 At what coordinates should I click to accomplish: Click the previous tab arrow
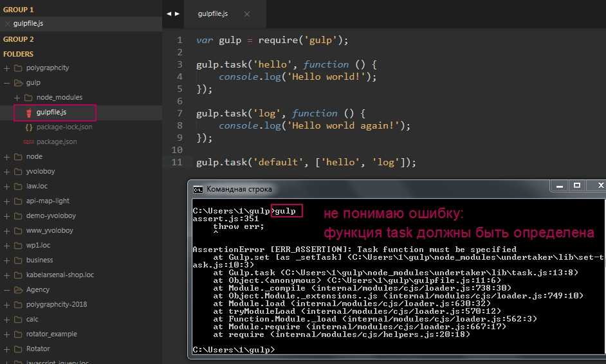point(169,14)
